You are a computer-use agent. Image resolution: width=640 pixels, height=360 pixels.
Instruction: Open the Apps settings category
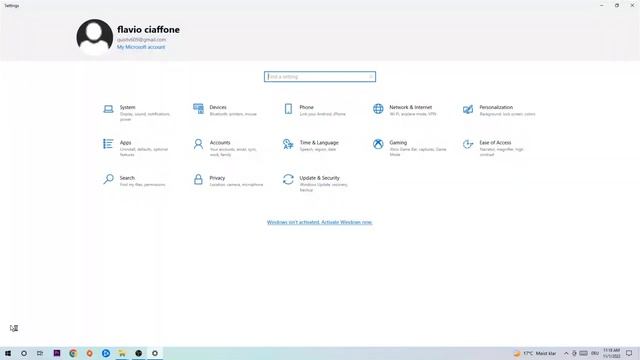pos(137,148)
